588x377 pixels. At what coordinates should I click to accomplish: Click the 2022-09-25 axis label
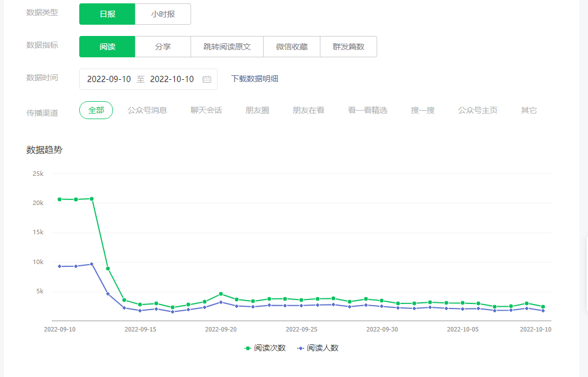coord(301,329)
